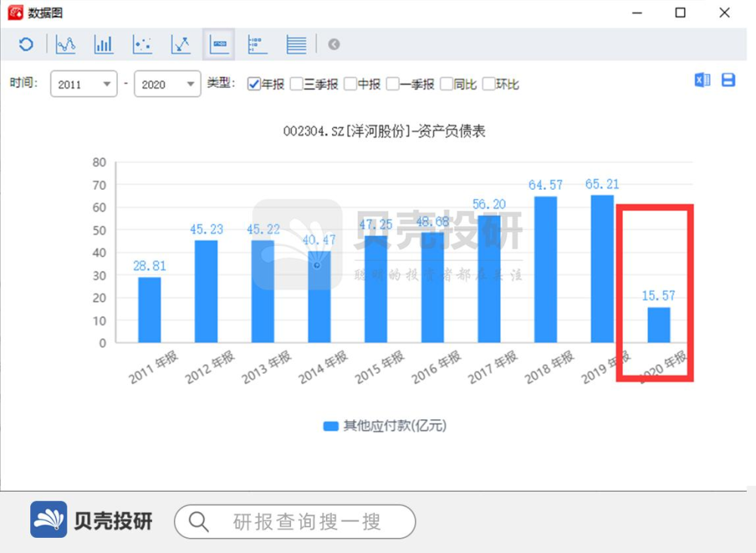Click the 65.21 value label
The width and height of the screenshot is (756, 553).
(603, 184)
